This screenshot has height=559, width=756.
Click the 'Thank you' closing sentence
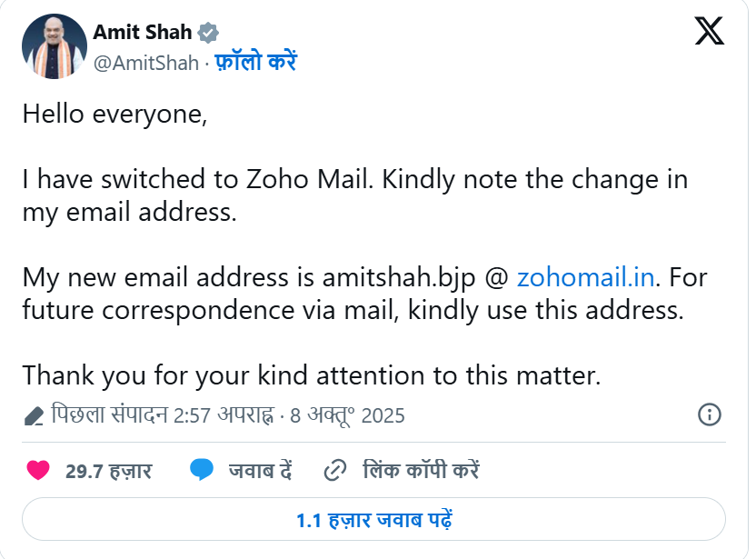pyautogui.click(x=311, y=374)
